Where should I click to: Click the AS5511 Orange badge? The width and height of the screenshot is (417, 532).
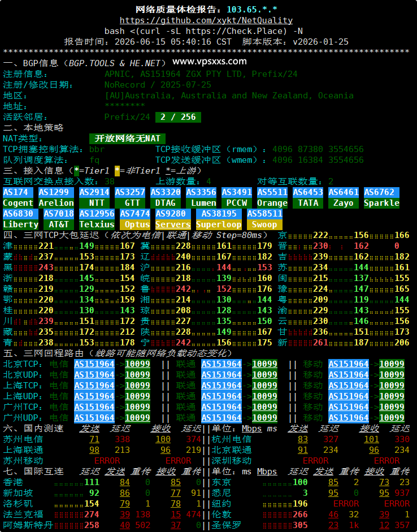point(272,197)
